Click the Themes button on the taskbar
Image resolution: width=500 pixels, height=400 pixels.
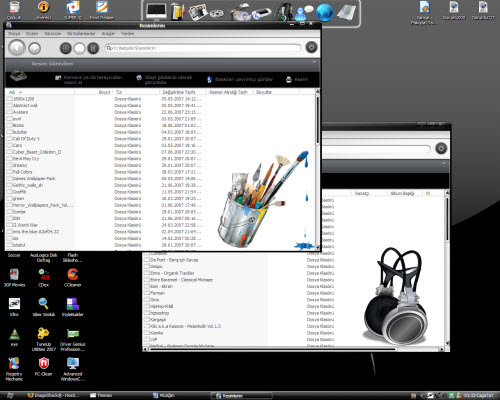click(x=101, y=396)
